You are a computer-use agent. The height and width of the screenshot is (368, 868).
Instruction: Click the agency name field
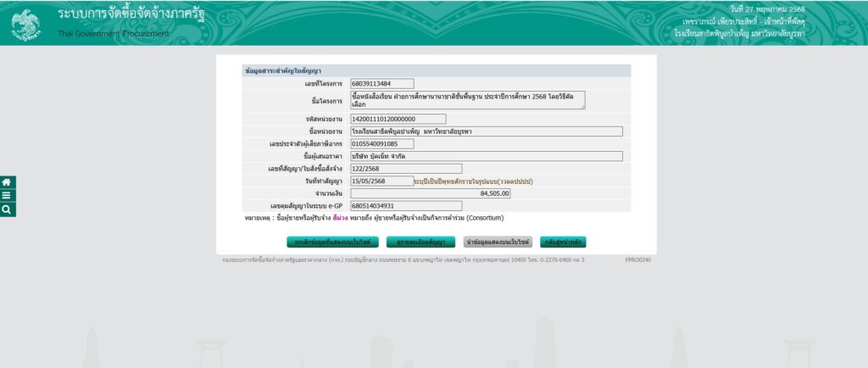pos(486,131)
